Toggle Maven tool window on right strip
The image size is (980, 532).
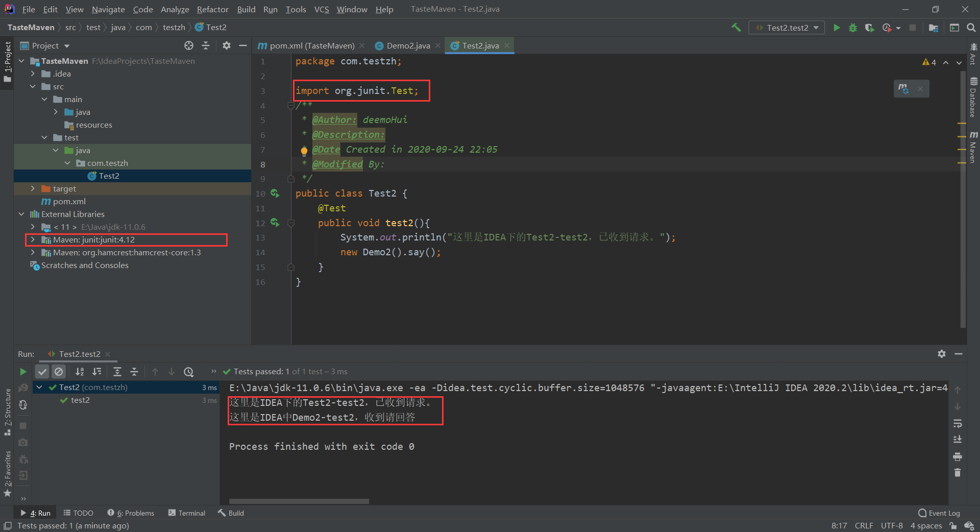973,147
